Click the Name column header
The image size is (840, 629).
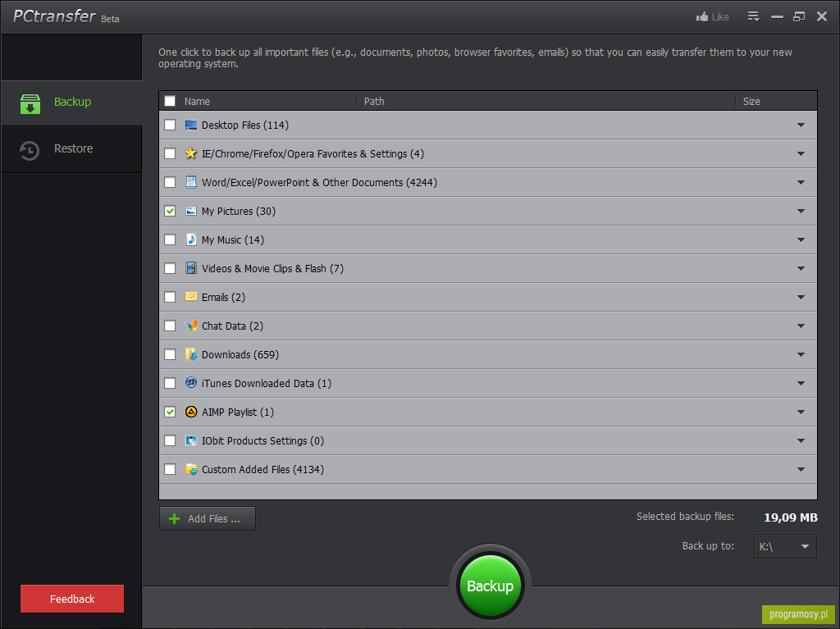coord(197,101)
